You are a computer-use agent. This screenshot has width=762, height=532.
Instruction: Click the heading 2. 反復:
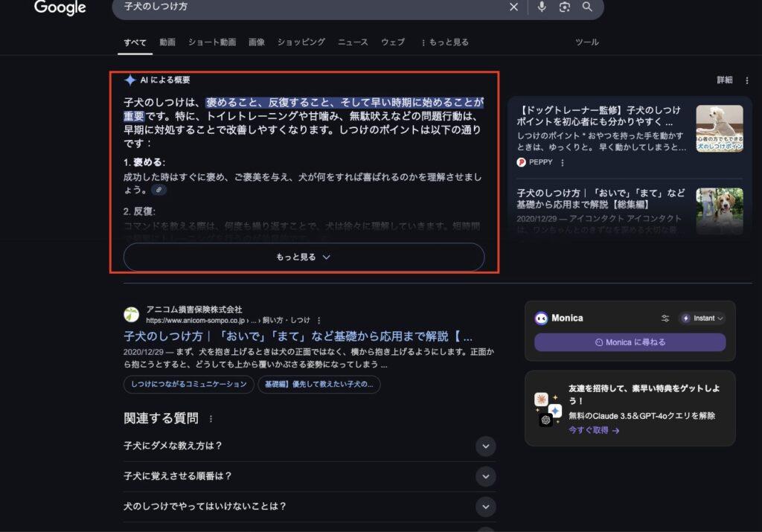[x=139, y=212]
